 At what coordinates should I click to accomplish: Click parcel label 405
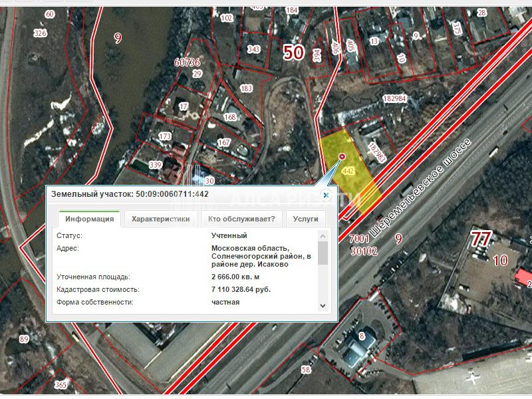coord(350,45)
